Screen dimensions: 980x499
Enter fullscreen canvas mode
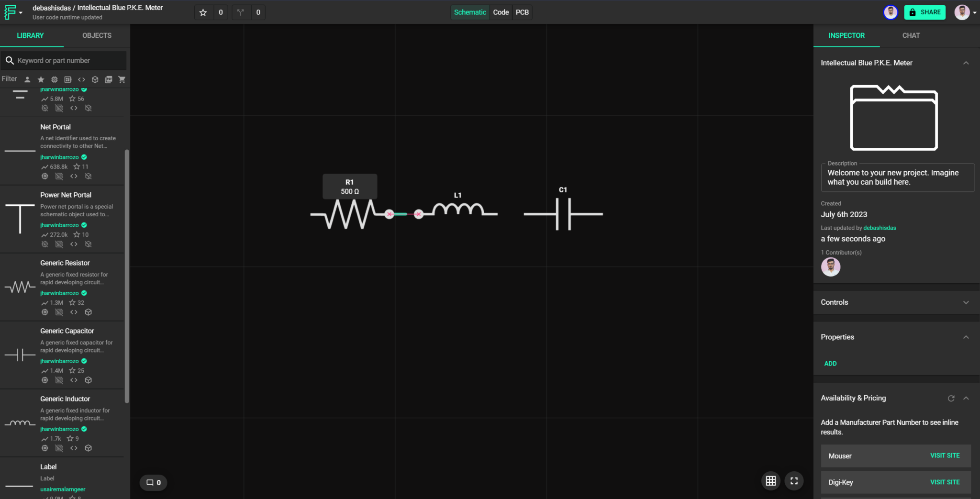[793, 480]
